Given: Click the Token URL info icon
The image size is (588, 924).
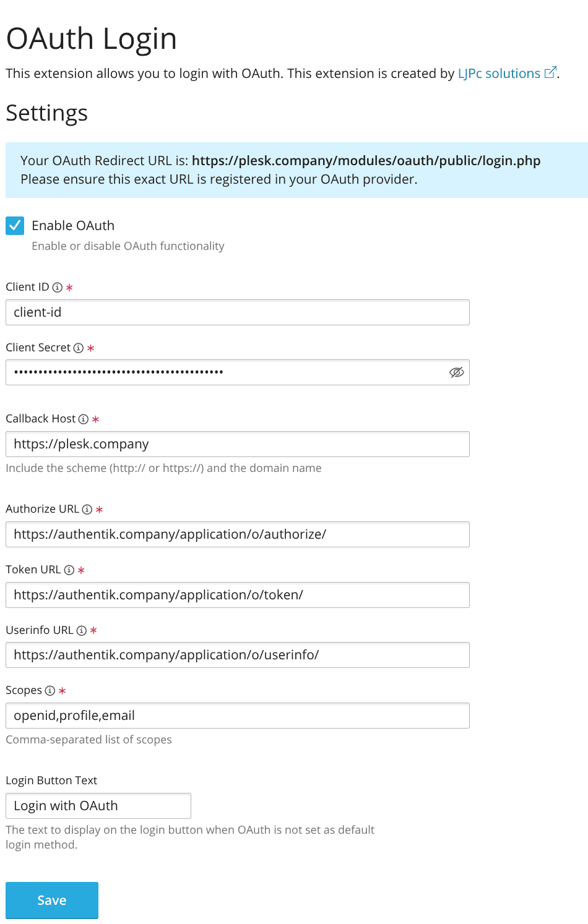Looking at the screenshot, I should point(68,570).
